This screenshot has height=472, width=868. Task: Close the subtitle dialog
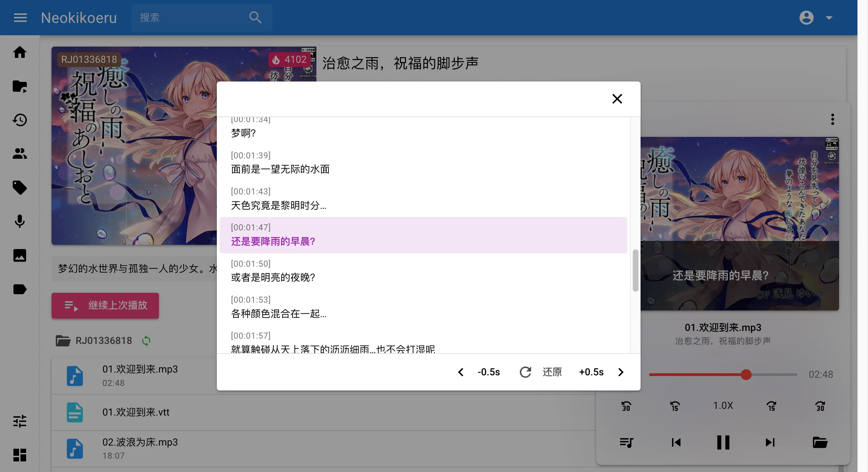pyautogui.click(x=617, y=99)
